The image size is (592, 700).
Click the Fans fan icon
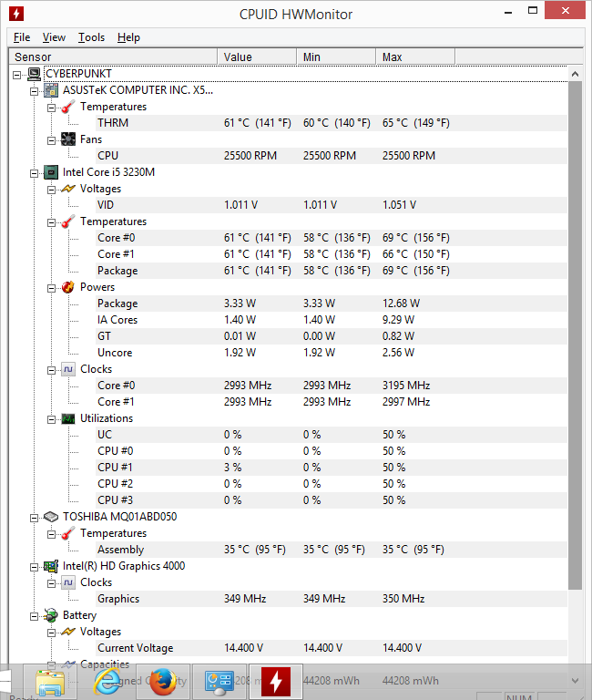[x=67, y=139]
